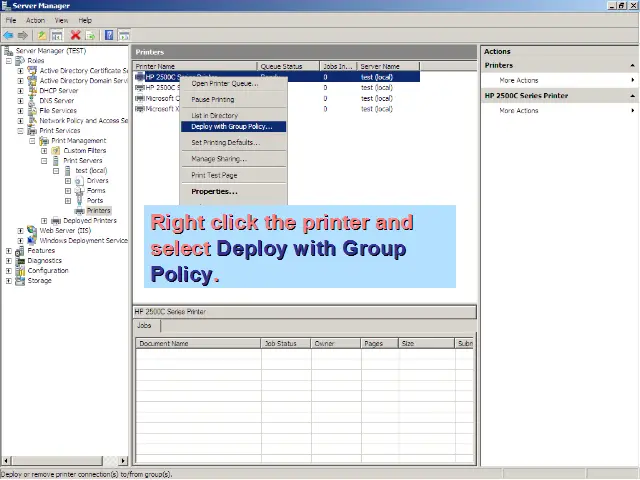Sort jobs by Pages column header
This screenshot has height=480, width=640.
380,344
